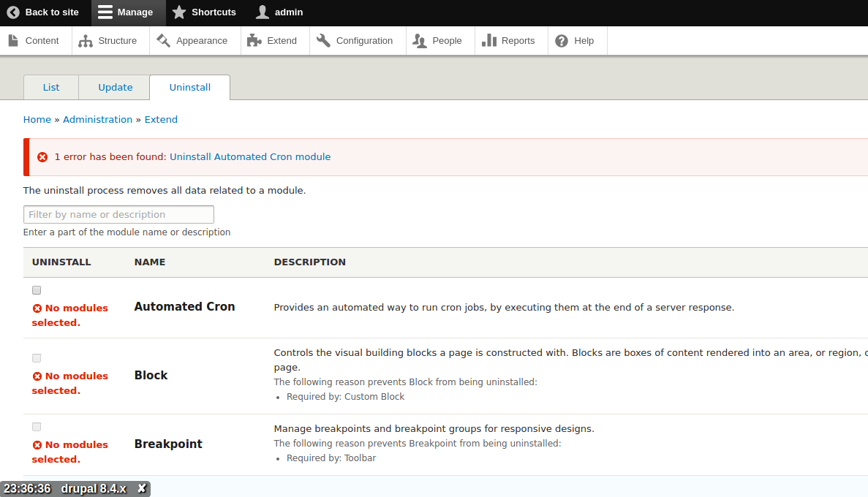Click the module filter text field
868x497 pixels.
[x=118, y=214]
